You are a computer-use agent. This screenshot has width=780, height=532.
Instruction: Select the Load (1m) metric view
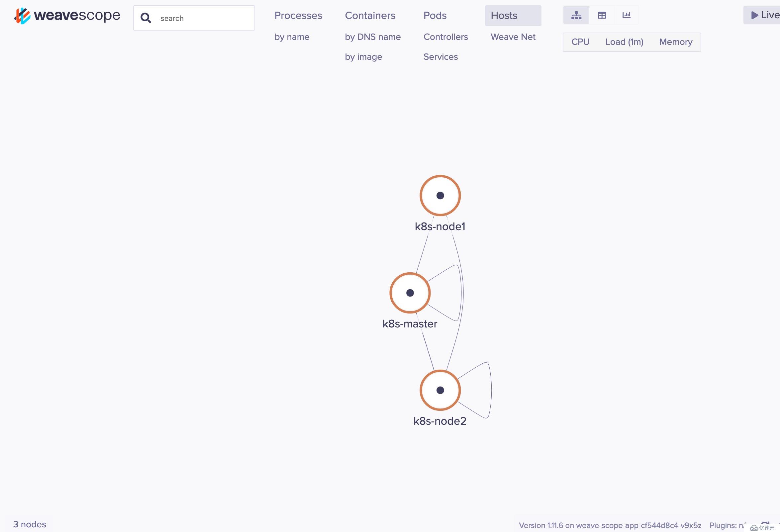coord(625,42)
